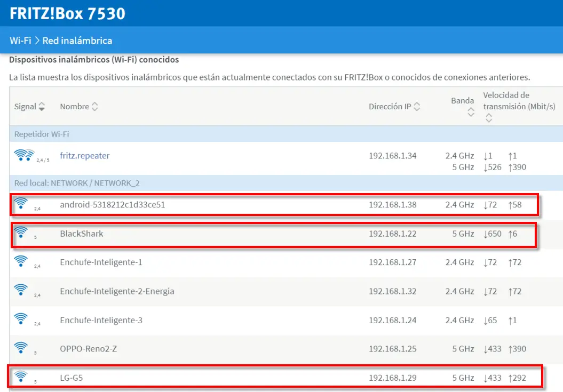Select the LG-G5 device name

coord(71,378)
